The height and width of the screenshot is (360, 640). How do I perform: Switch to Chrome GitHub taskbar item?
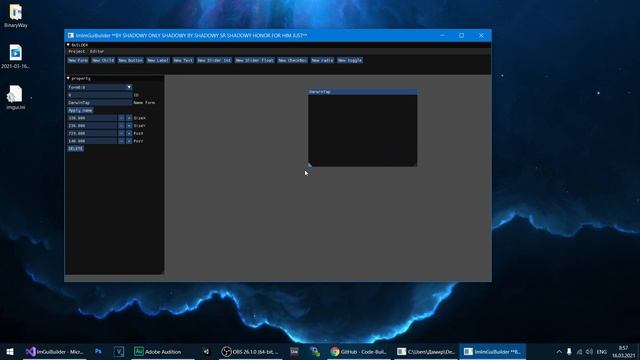click(x=359, y=351)
